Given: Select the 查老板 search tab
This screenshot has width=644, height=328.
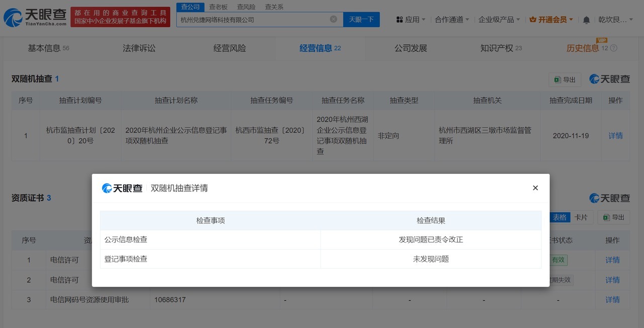Looking at the screenshot, I should pos(219,7).
